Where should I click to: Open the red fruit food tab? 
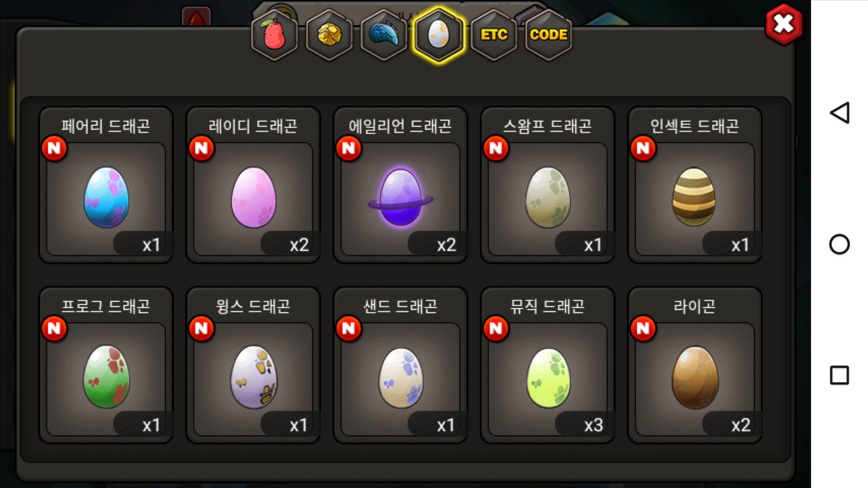[274, 35]
